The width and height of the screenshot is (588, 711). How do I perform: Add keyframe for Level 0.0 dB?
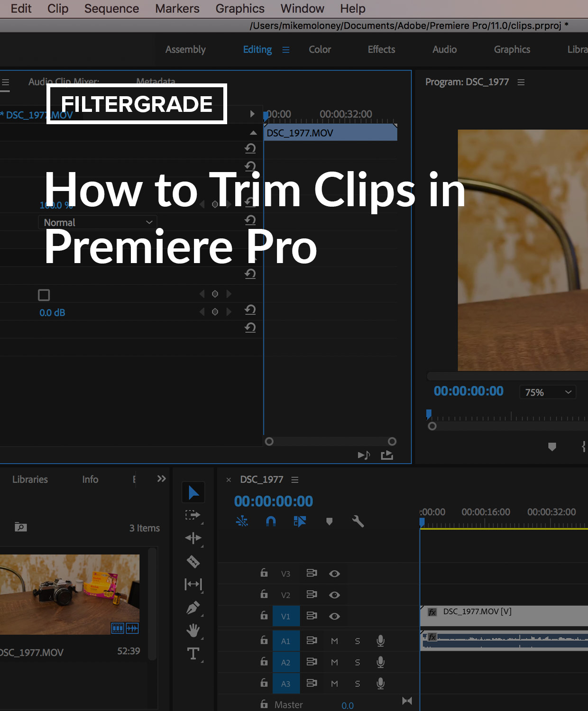click(215, 312)
